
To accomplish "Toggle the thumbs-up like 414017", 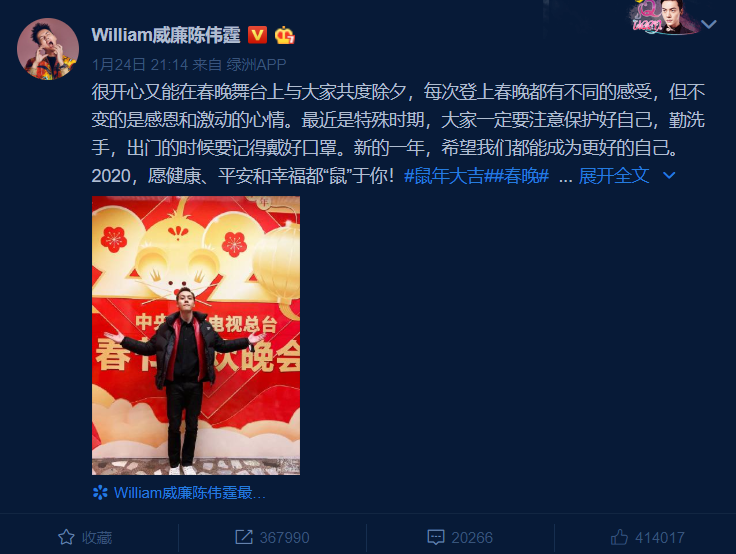I will tap(648, 537).
